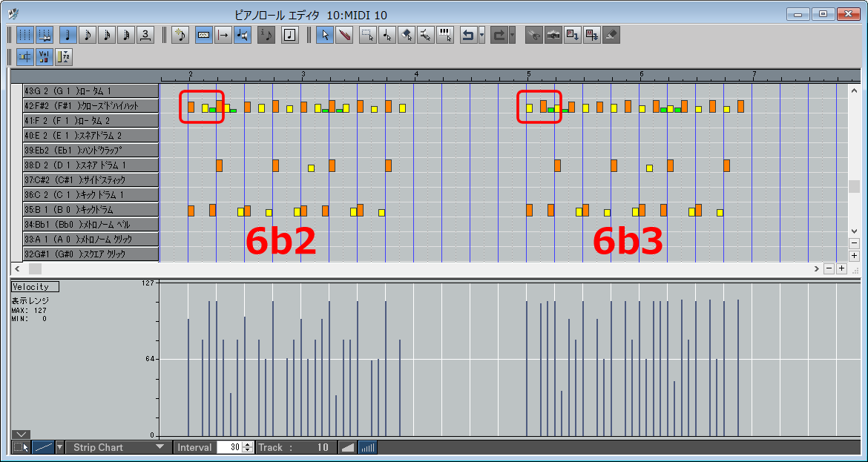Select the 38:D 2 Snare Drum 1 row
Screen dimensions: 868x462
91,165
